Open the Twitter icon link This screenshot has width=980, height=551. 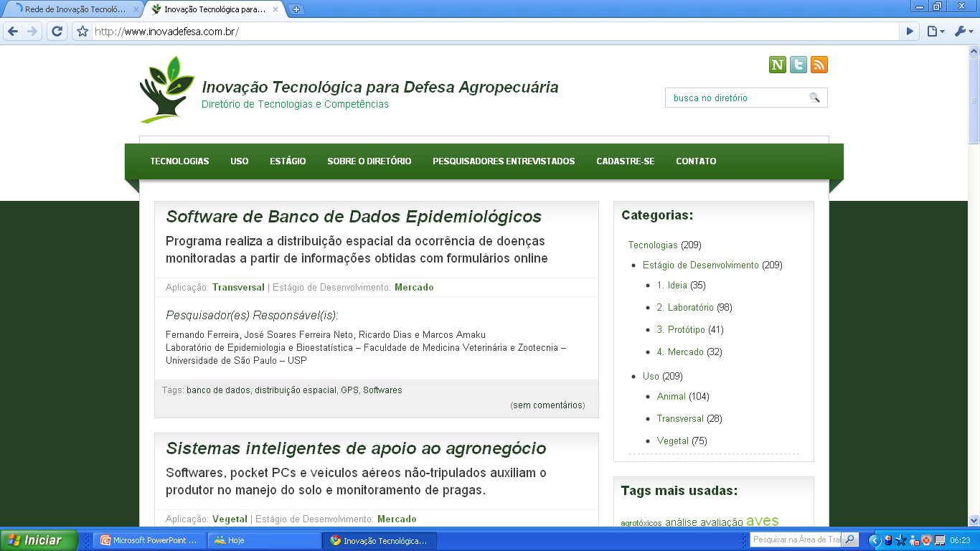pos(798,65)
